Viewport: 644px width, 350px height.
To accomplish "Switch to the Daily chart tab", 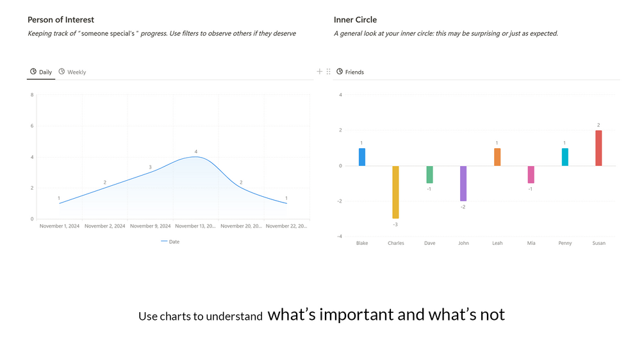I will tap(41, 72).
